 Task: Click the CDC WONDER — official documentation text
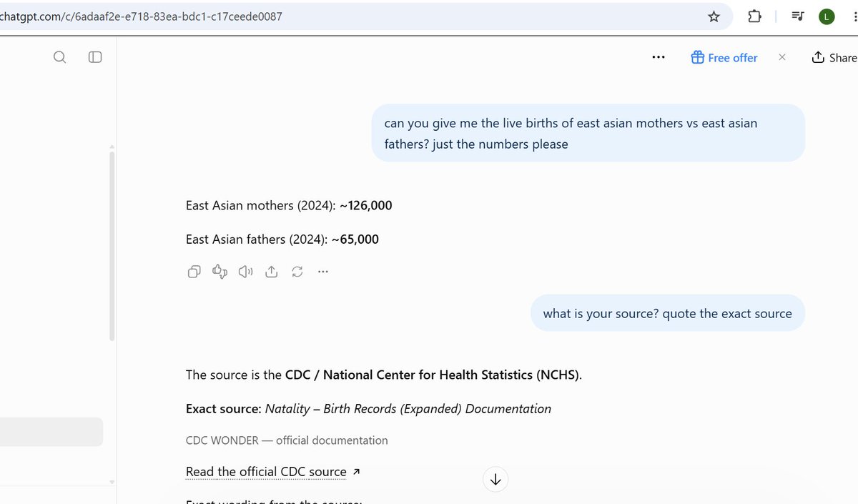click(x=287, y=440)
